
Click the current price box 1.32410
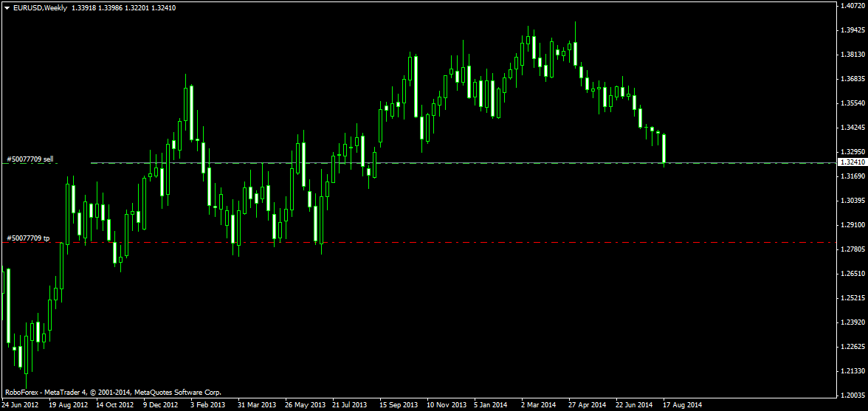click(852, 162)
